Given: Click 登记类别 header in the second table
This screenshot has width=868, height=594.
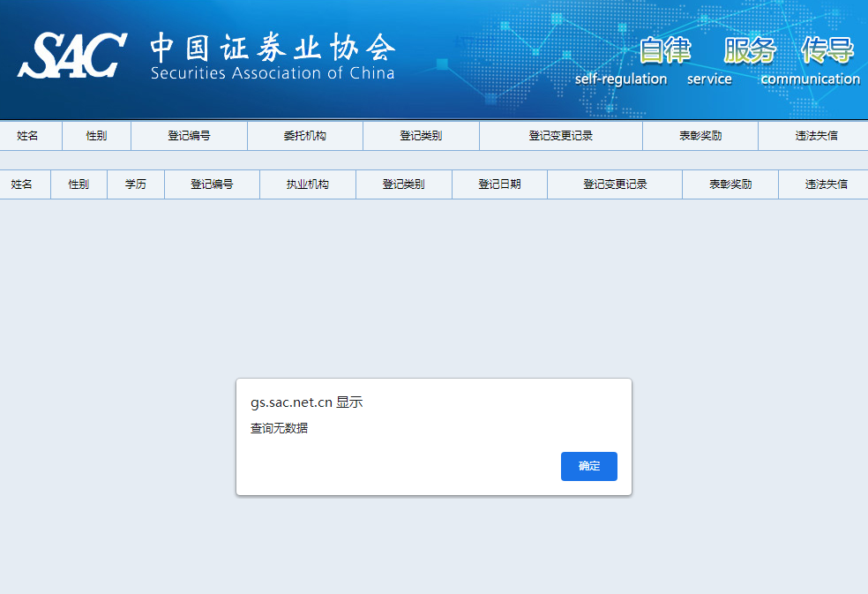Looking at the screenshot, I should [403, 184].
